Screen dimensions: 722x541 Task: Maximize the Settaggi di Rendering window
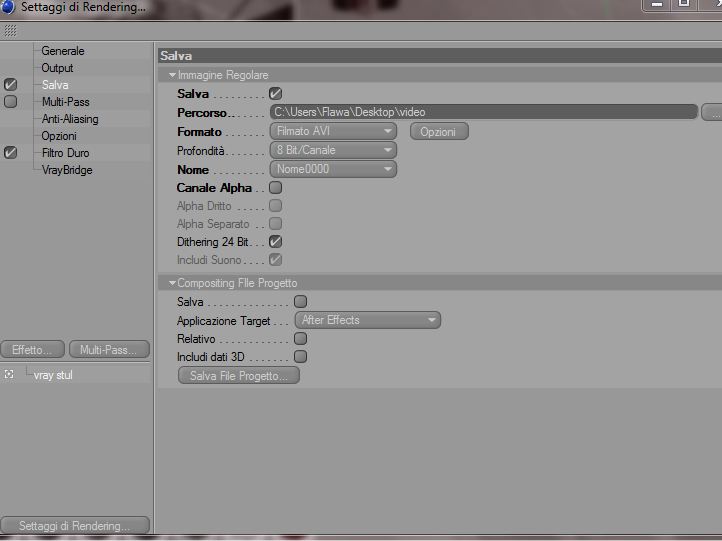pos(684,4)
